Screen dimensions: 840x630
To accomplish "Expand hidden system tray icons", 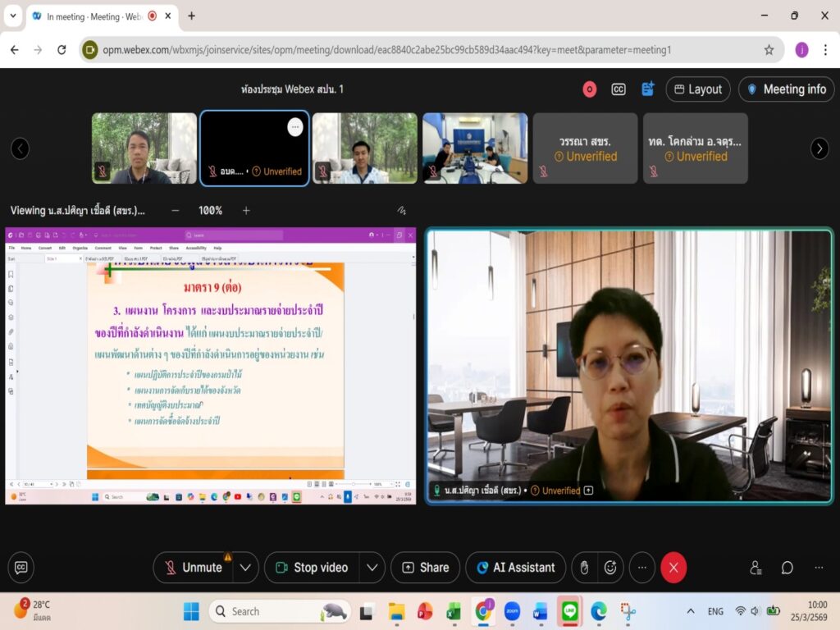I will [x=691, y=611].
